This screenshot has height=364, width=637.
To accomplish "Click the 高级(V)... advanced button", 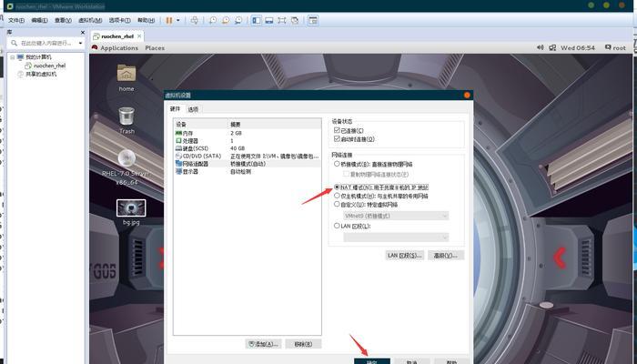I will (446, 255).
